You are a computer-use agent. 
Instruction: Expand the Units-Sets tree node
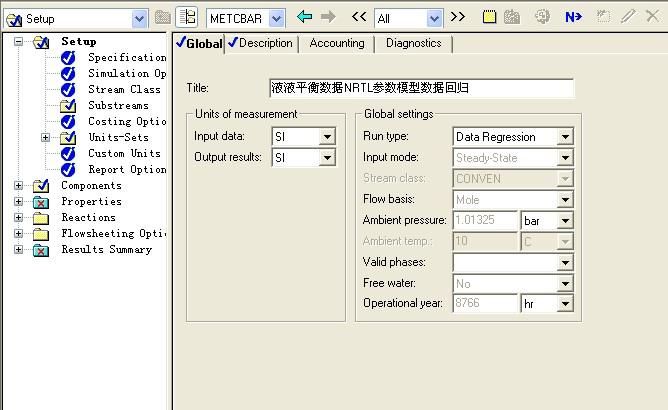[45, 138]
